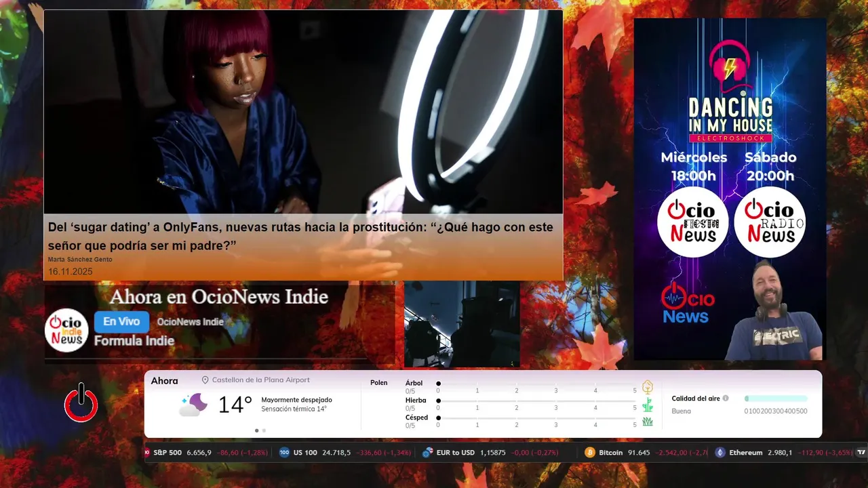Click the OcioNews logo on the banner
The image size is (868, 488).
(688, 304)
